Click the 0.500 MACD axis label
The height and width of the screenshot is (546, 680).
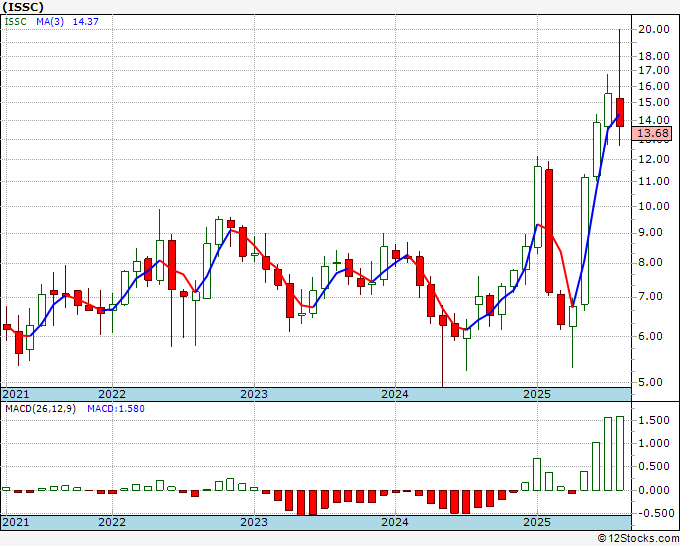[x=654, y=467]
